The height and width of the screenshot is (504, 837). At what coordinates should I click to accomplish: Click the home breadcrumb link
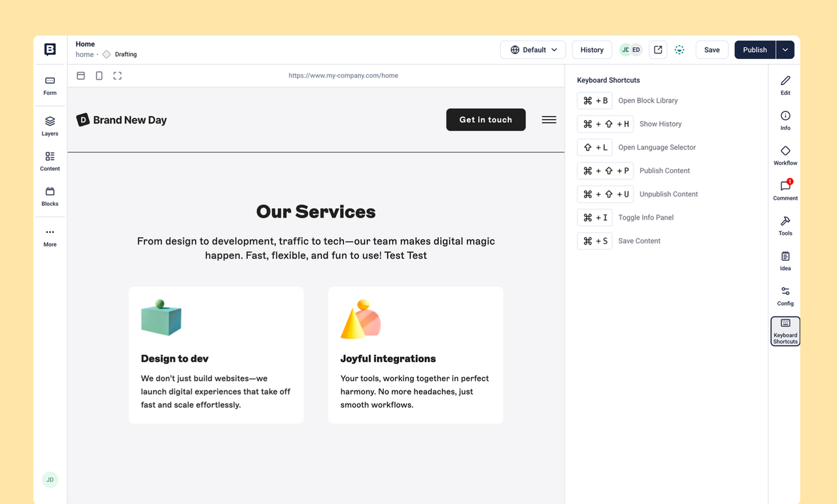point(84,54)
